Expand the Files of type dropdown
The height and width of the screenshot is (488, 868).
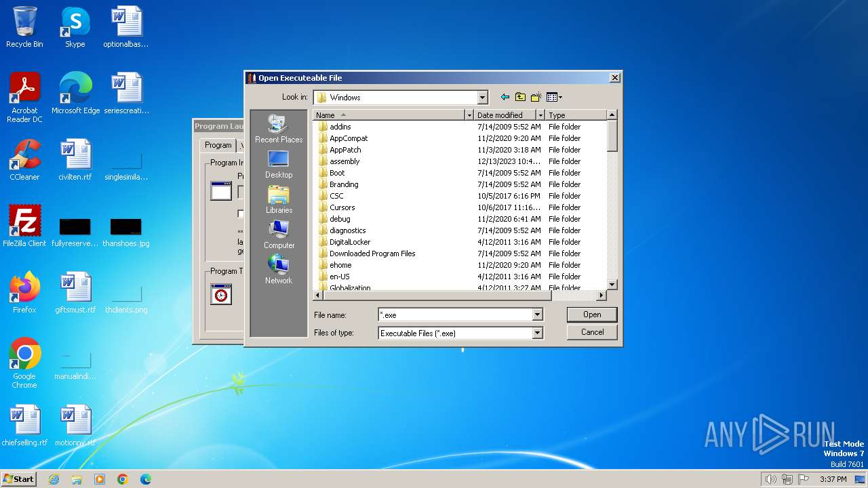tap(537, 333)
